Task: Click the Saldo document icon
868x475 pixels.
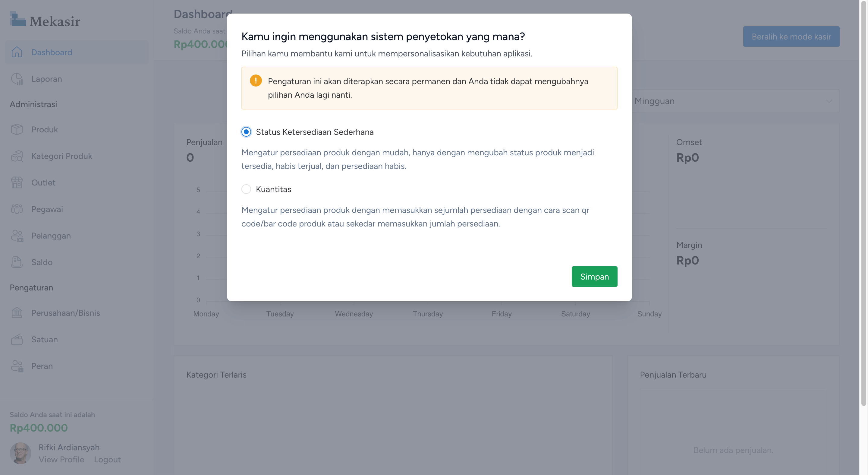Action: pos(17,262)
